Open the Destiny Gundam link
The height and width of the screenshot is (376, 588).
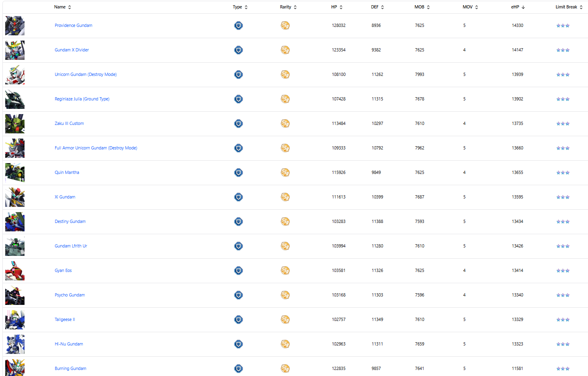pyautogui.click(x=70, y=221)
